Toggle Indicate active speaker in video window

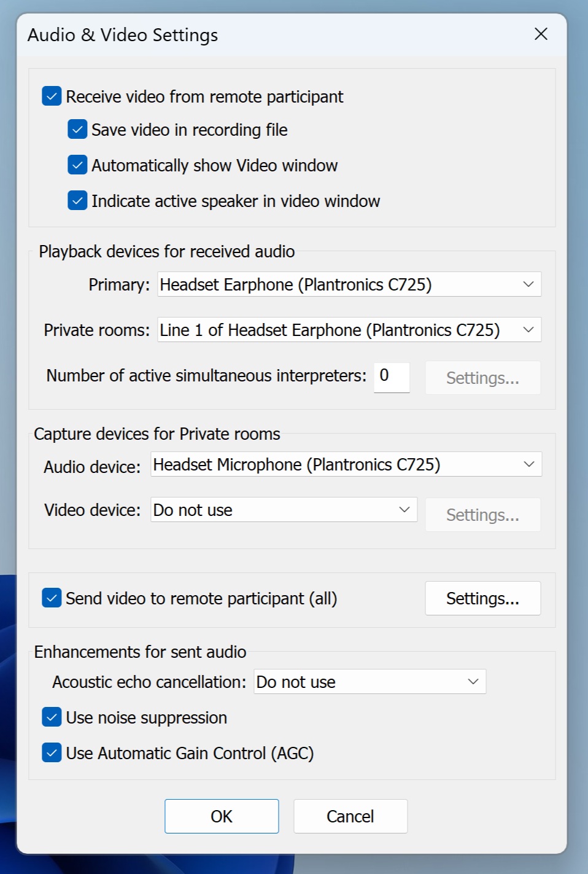[x=77, y=201]
